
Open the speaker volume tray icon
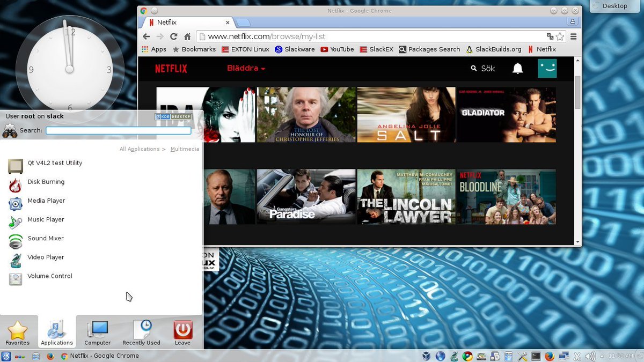(590, 356)
